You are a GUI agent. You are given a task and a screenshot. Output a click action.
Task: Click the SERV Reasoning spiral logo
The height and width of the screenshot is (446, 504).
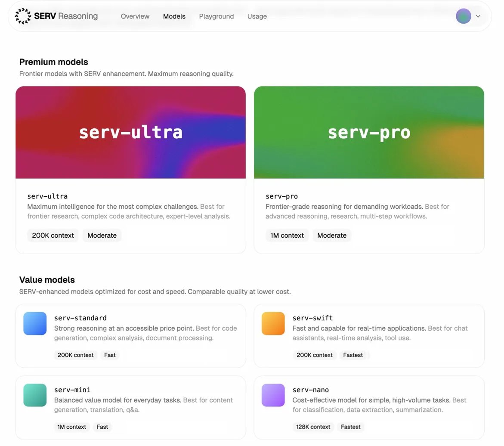pyautogui.click(x=23, y=16)
